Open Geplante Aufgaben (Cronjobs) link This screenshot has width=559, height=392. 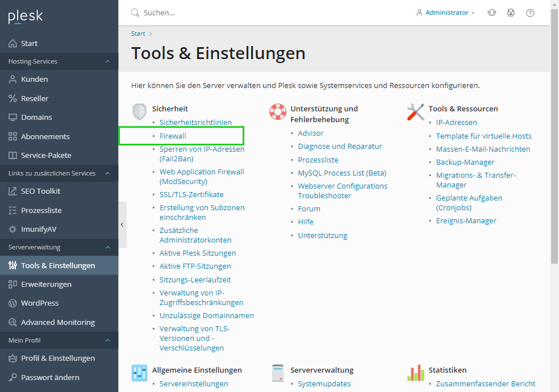coord(469,203)
